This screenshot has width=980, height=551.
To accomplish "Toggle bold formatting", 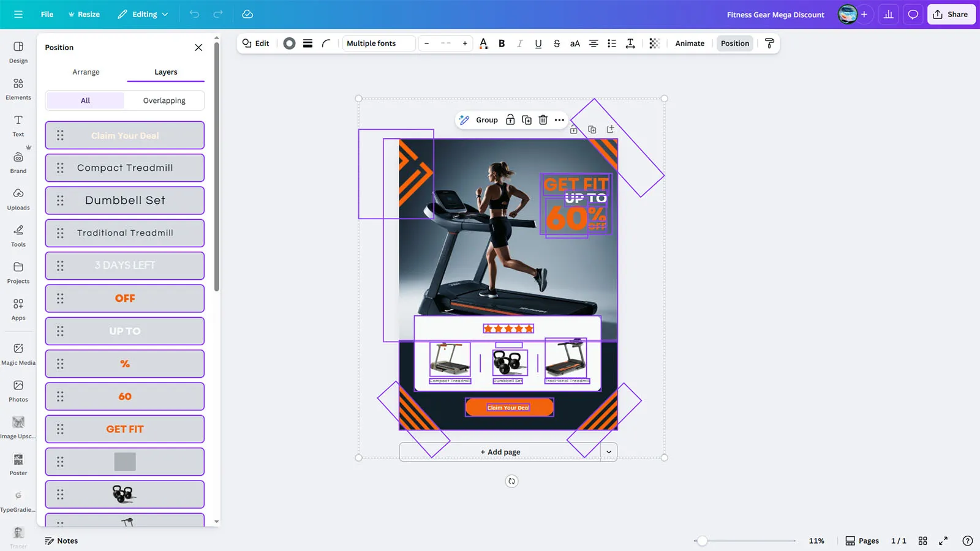I will [502, 43].
